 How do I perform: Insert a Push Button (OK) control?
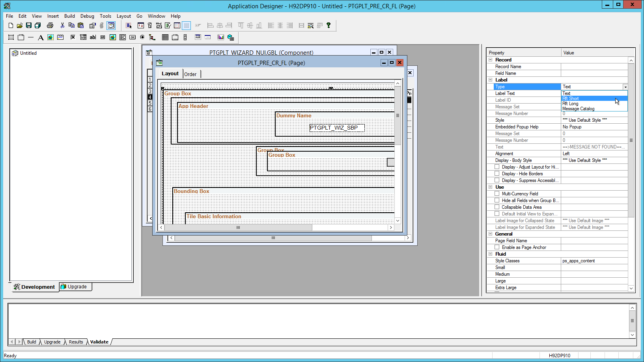(x=133, y=37)
